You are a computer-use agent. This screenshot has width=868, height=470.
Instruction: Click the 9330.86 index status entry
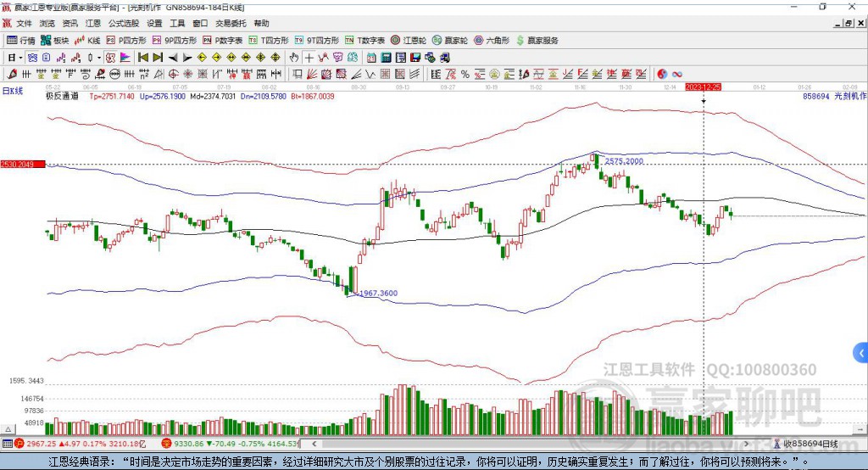pyautogui.click(x=230, y=444)
